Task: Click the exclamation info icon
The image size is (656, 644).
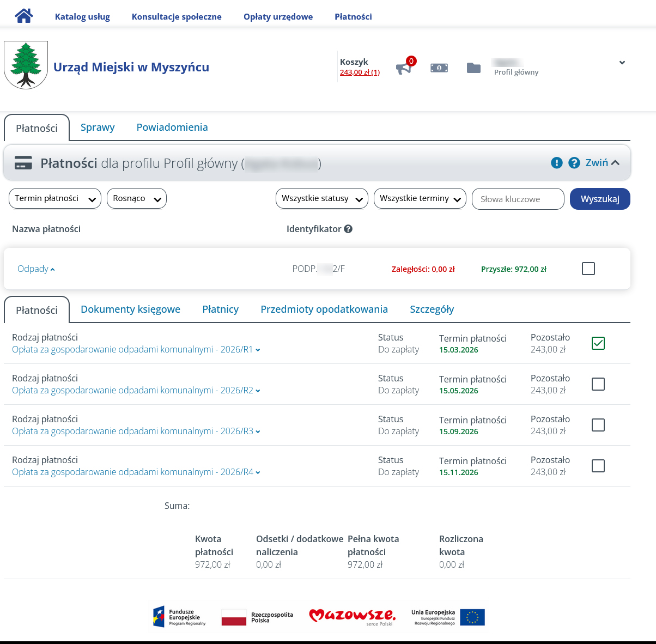Action: click(x=556, y=163)
